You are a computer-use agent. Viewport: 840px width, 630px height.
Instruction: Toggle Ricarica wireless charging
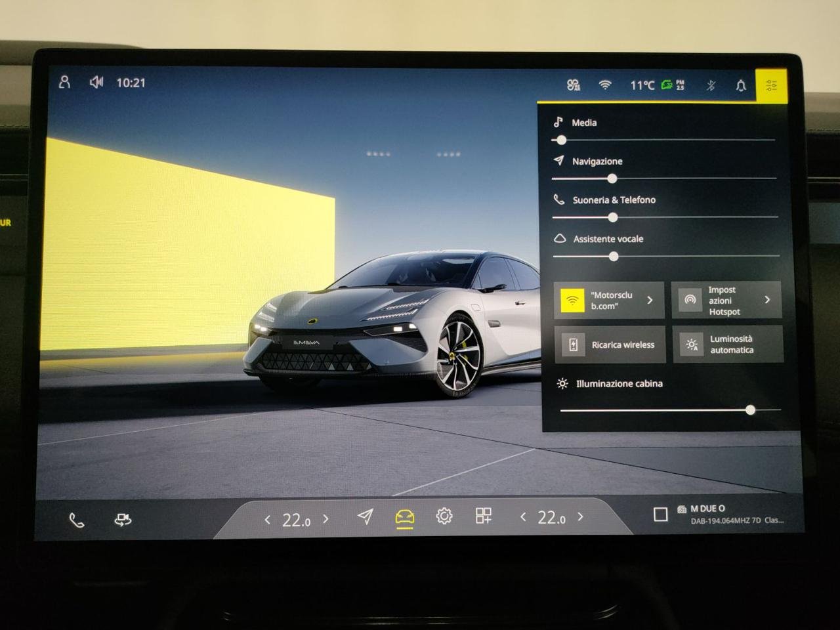click(610, 345)
